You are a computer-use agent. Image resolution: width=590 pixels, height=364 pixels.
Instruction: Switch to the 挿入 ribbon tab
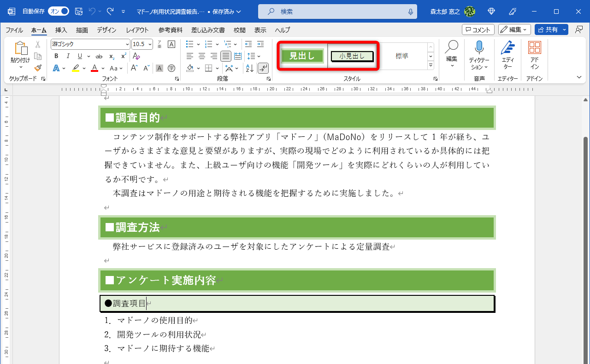point(61,30)
